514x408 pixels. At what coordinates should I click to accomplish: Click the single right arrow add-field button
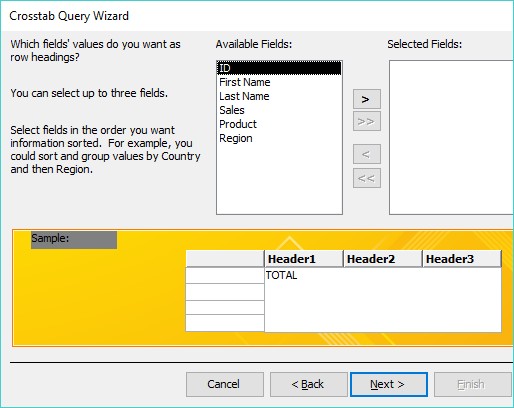pyautogui.click(x=367, y=99)
